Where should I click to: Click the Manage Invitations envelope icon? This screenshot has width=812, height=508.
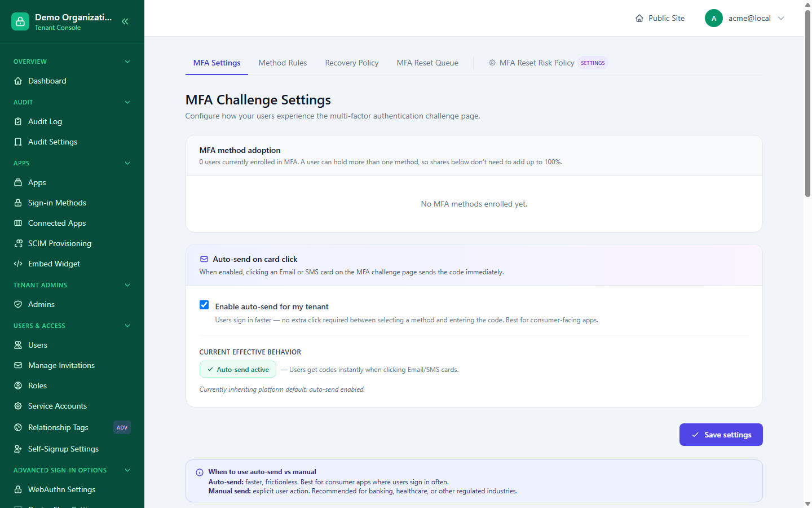[18, 365]
